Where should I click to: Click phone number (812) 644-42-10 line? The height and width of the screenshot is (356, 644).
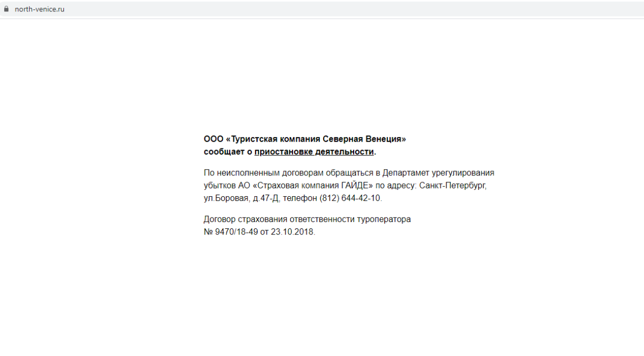293,198
